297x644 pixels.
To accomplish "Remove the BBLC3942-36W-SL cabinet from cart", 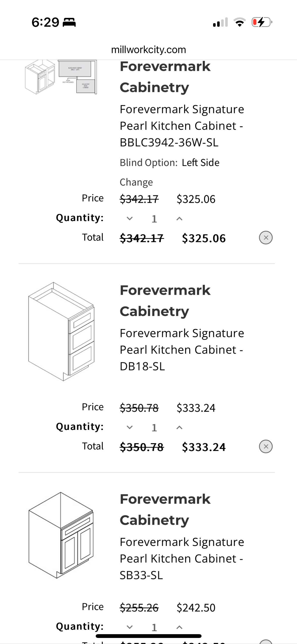I will 266,238.
